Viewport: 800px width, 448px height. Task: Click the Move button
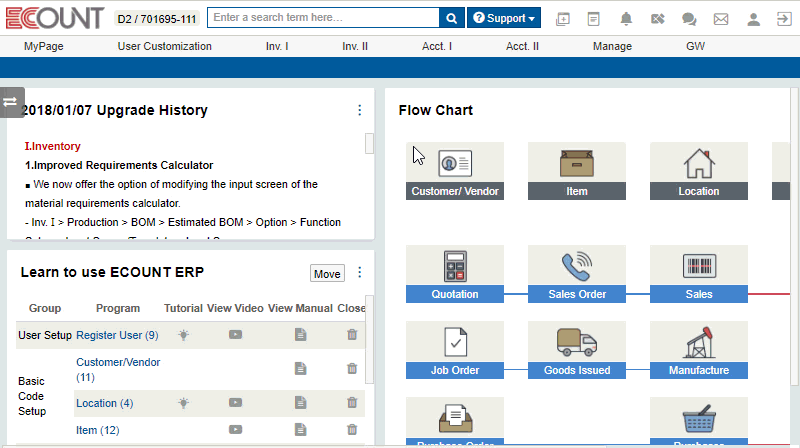point(327,273)
